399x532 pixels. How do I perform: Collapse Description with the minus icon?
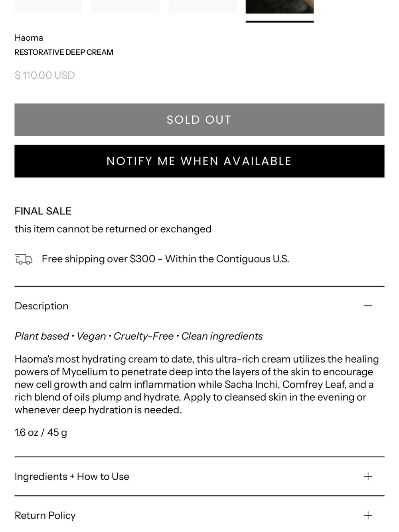pos(368,306)
